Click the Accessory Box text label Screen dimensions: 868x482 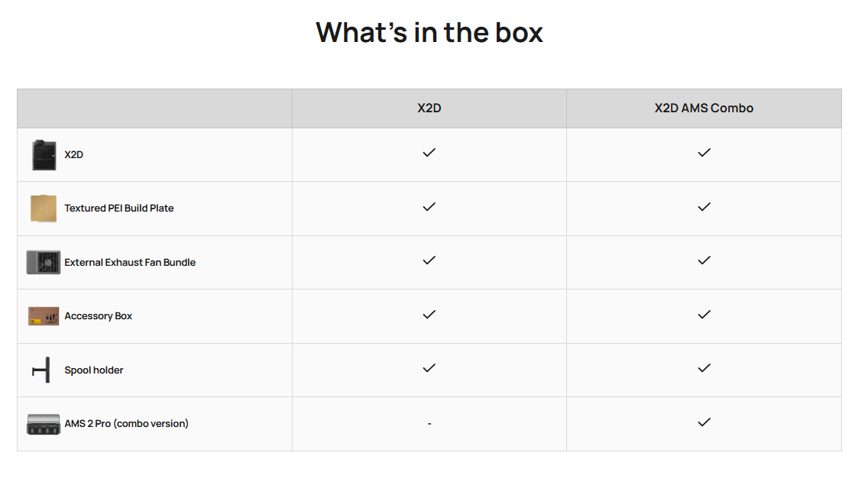[98, 316]
